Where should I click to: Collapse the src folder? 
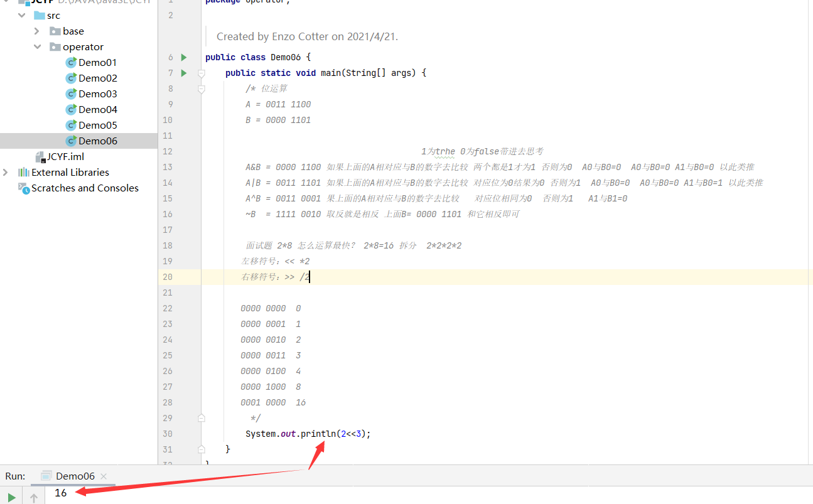pyautogui.click(x=22, y=15)
